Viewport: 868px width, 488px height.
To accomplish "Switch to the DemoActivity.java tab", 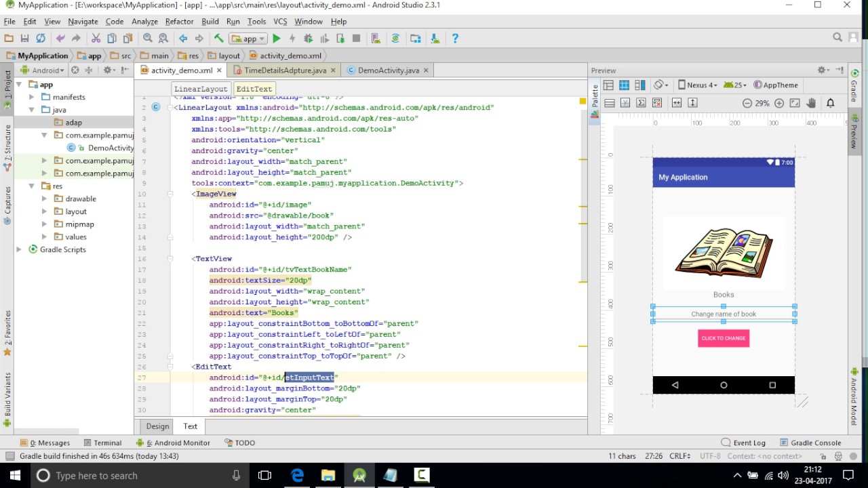I will [x=388, y=70].
